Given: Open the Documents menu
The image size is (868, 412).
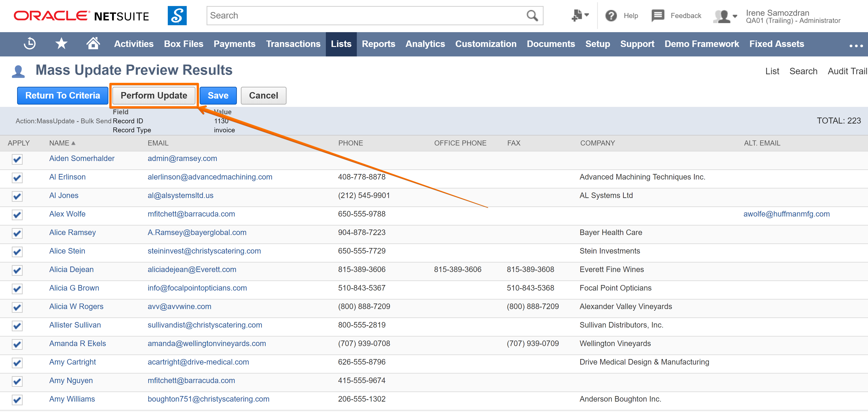Looking at the screenshot, I should click(x=551, y=44).
